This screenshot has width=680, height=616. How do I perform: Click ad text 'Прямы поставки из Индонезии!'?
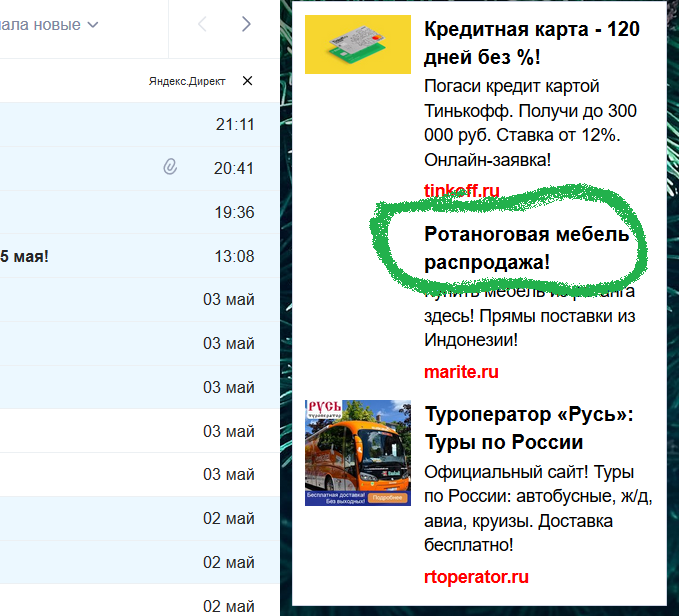tap(530, 328)
